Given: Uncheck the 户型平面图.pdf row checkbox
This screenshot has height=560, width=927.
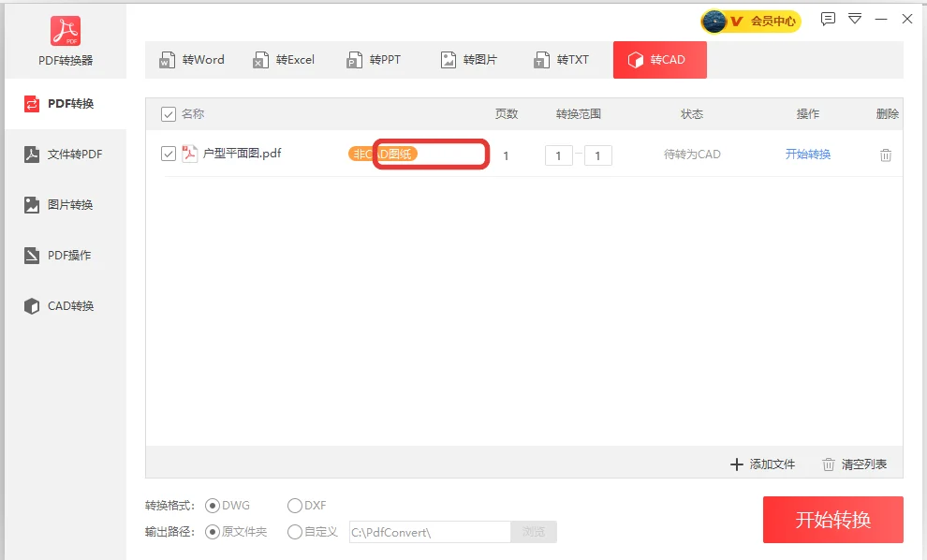Looking at the screenshot, I should point(169,154).
